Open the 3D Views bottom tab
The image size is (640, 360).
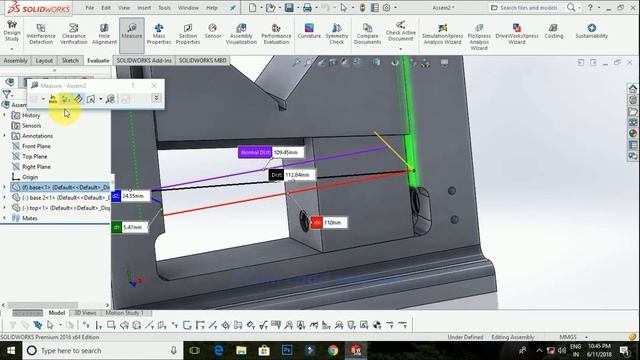pyautogui.click(x=85, y=313)
